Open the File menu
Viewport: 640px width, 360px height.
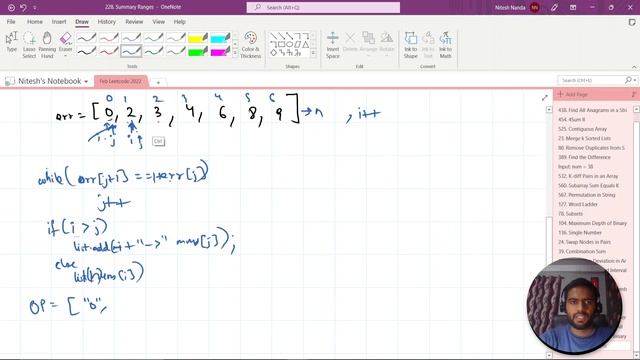click(x=11, y=22)
